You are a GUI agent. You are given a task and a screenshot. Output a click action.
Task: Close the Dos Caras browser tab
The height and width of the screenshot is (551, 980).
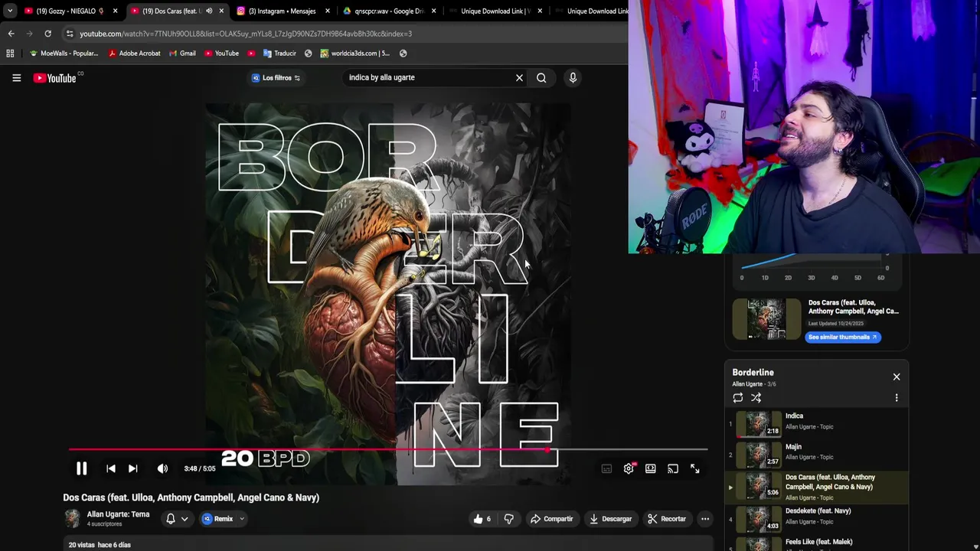click(x=221, y=11)
